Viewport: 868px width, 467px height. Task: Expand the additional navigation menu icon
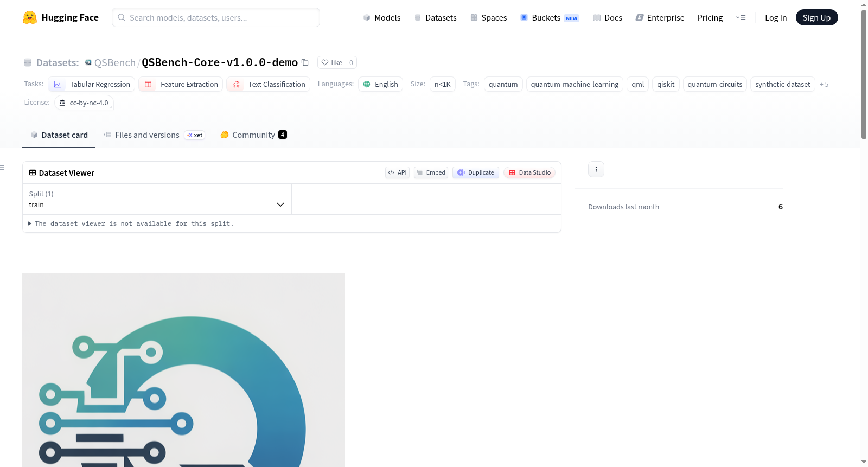[x=741, y=17]
